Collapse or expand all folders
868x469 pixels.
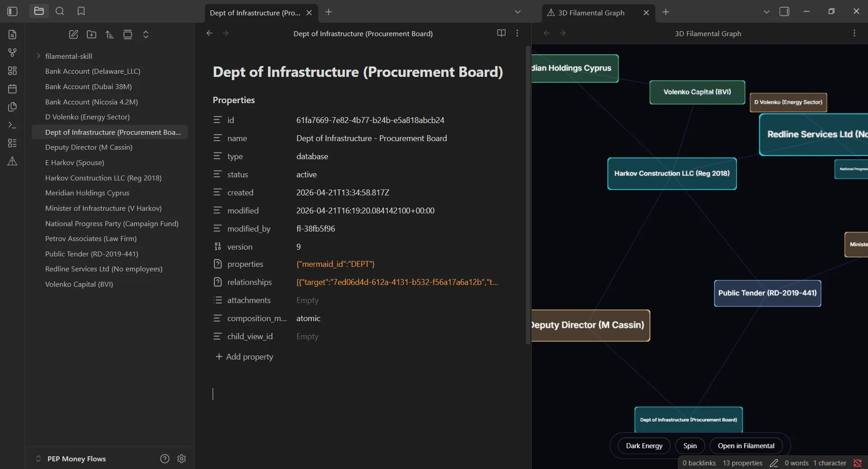point(146,34)
